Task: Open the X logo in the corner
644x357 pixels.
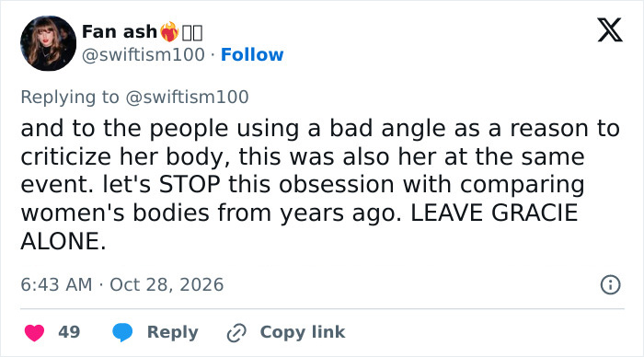Action: [x=610, y=30]
